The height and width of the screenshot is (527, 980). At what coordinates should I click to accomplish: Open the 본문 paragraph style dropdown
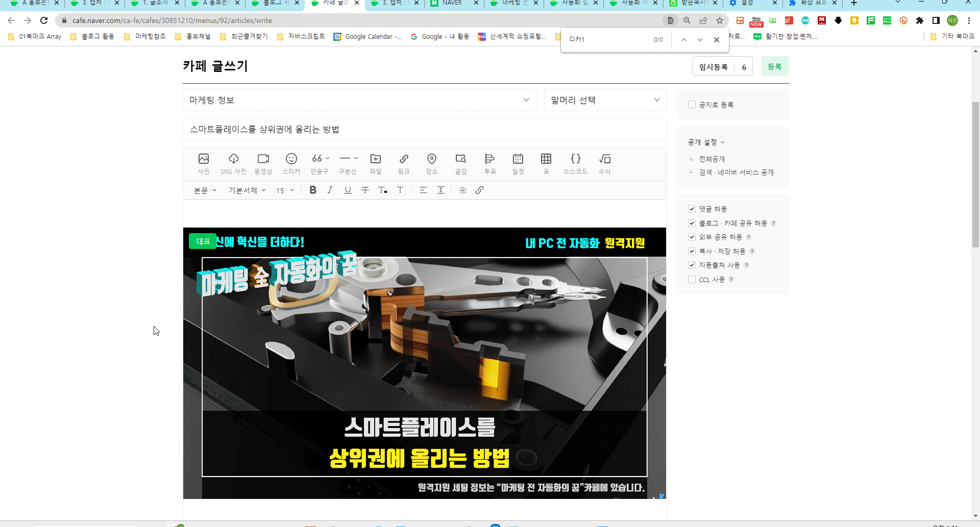205,190
